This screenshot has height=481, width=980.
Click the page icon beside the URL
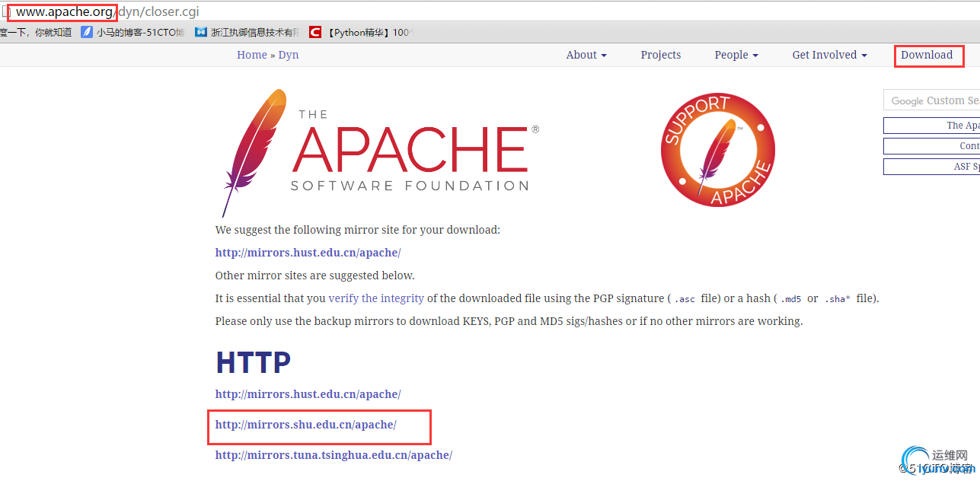[x=5, y=12]
